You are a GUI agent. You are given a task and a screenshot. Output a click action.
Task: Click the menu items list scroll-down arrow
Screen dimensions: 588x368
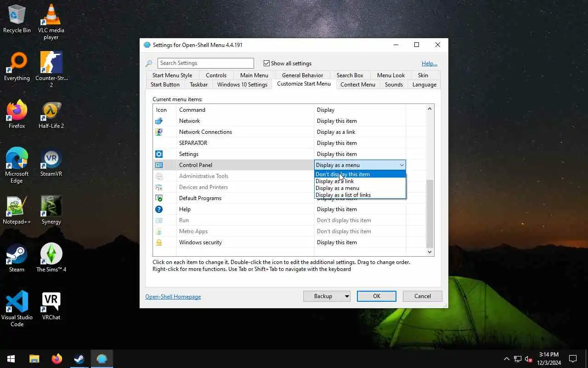pos(430,252)
